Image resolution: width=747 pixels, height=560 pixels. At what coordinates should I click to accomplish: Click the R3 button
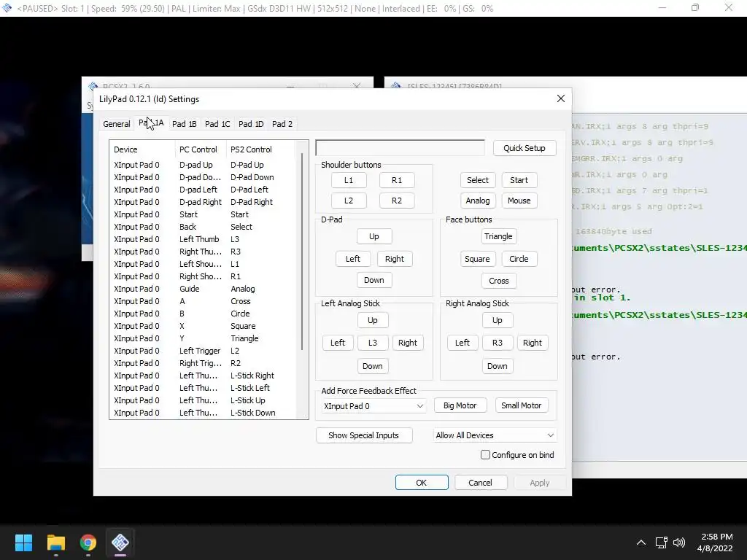click(x=498, y=343)
